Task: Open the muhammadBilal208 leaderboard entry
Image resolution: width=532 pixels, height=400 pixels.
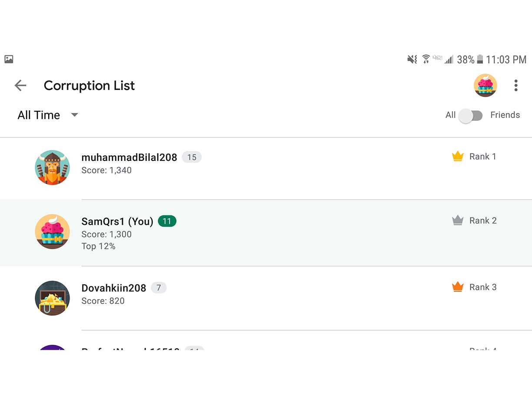Action: coord(266,168)
